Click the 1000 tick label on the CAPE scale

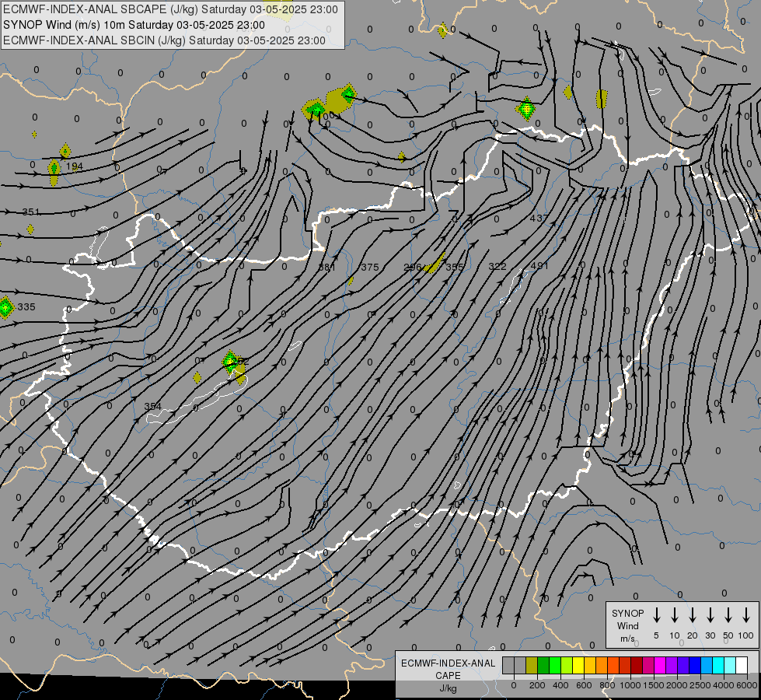(x=630, y=685)
